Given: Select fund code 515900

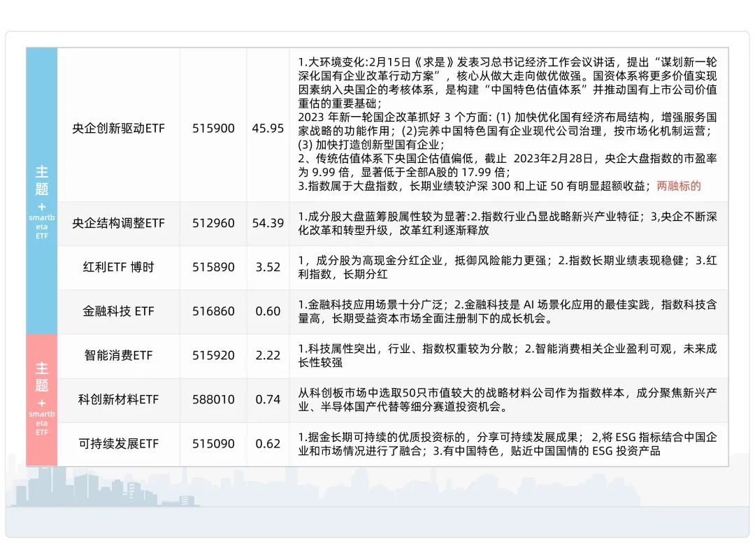Looking at the screenshot, I should pos(213,128).
